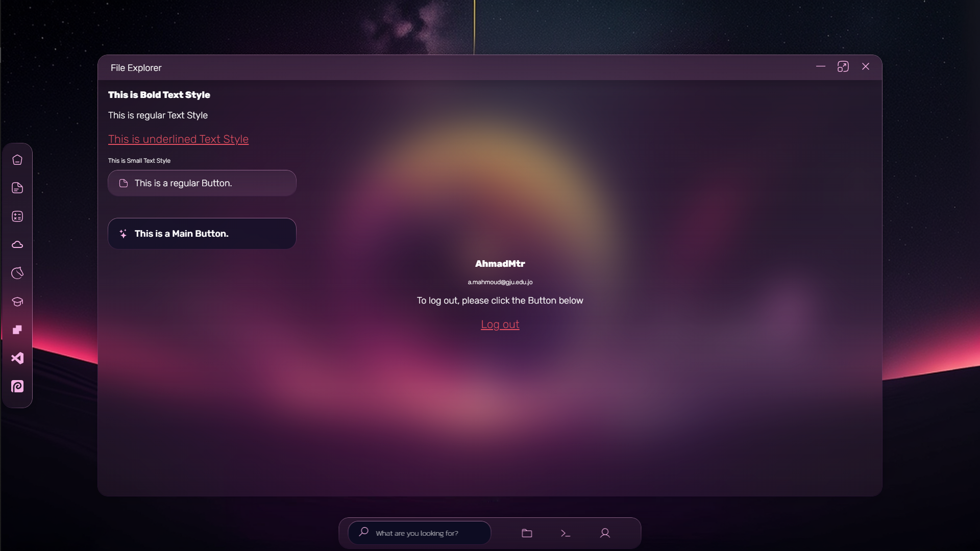Screen dimensions: 980x551
Task: Open the File Explorer folder icon taskbar
Action: point(527,532)
